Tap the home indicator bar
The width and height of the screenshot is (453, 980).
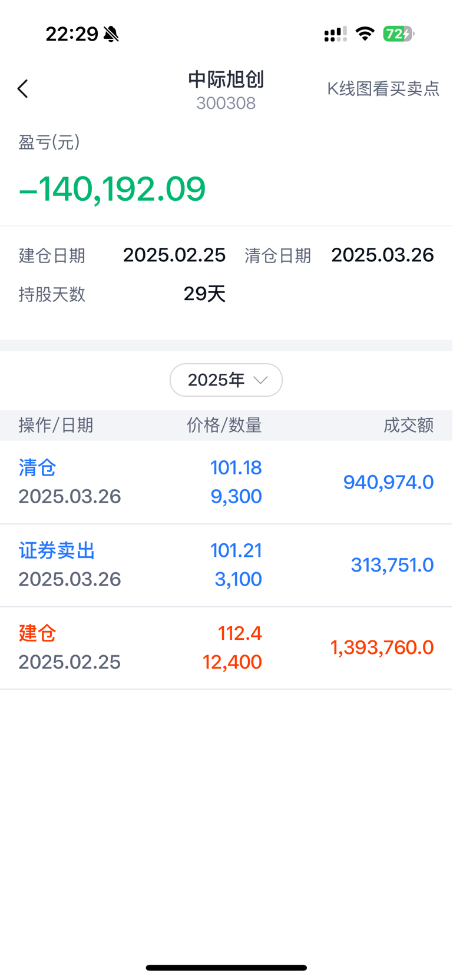[226, 968]
